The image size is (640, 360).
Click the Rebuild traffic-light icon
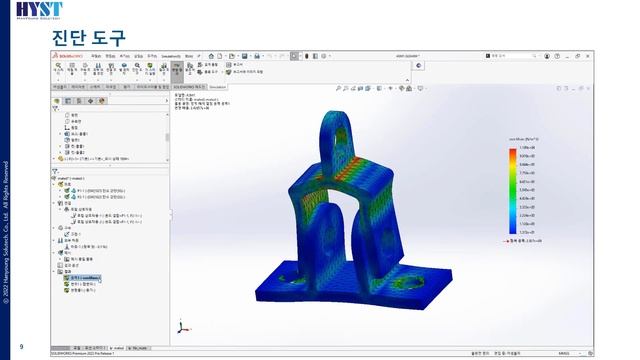point(307,56)
